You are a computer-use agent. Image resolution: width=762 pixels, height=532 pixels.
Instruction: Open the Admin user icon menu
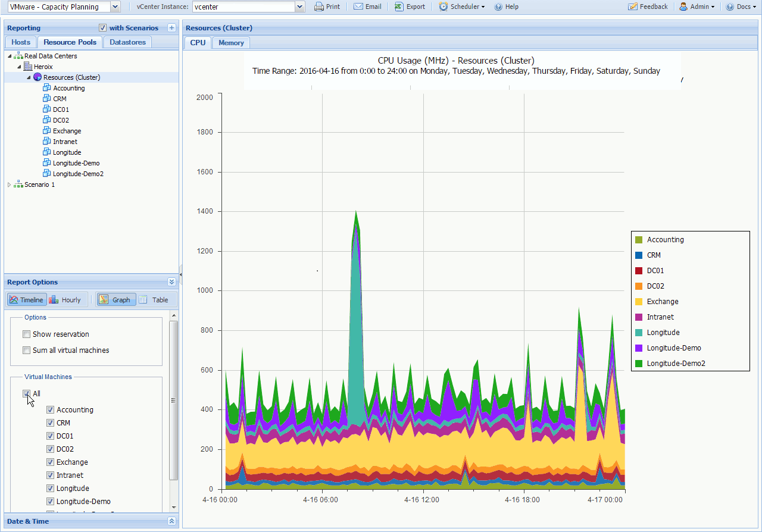pos(683,7)
